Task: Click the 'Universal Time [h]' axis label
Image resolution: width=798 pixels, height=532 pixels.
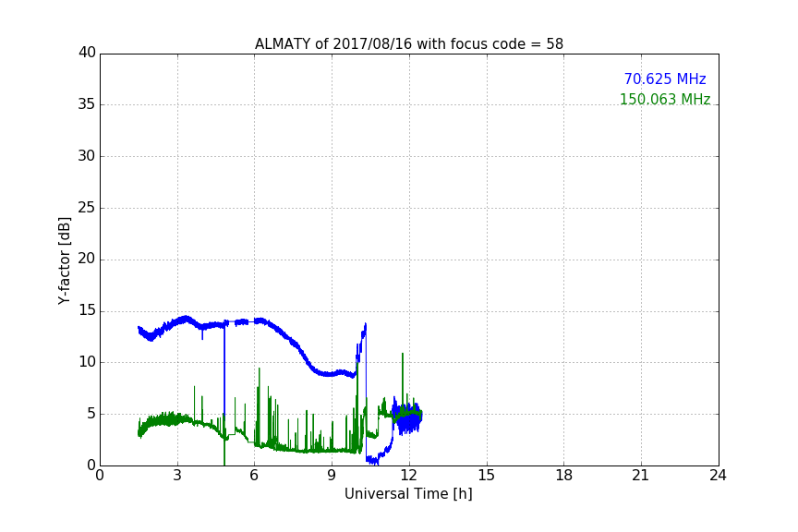Action: pyautogui.click(x=408, y=494)
